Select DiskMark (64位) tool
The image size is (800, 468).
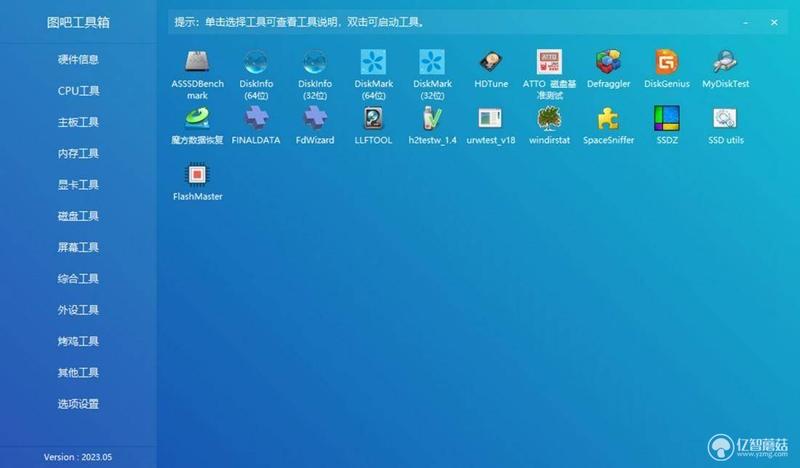click(x=373, y=62)
